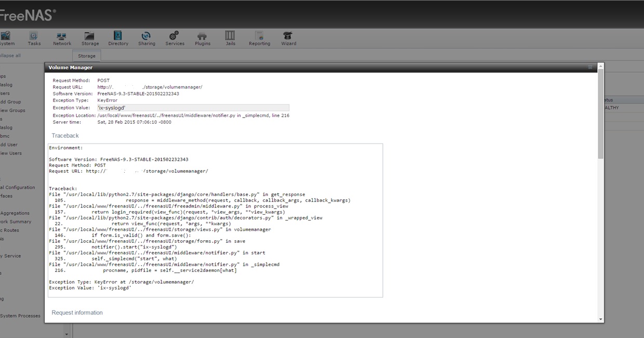
Task: Expand the Request information section
Action: click(x=77, y=313)
